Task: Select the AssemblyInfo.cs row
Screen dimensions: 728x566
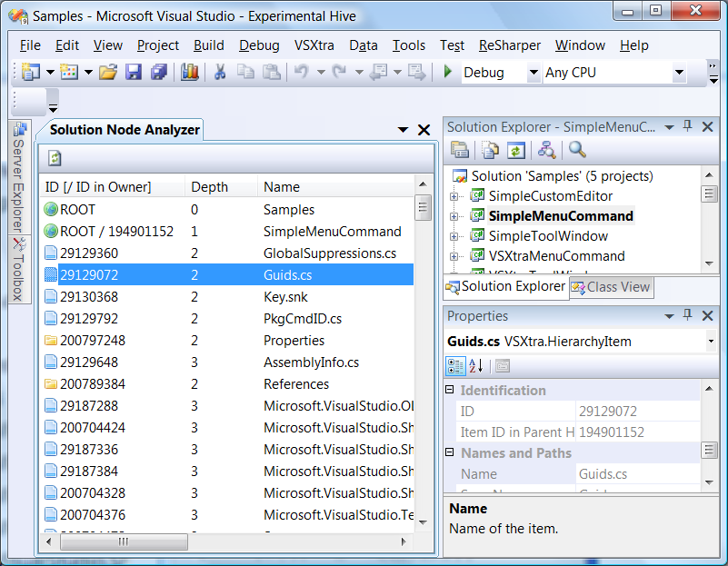Action: pyautogui.click(x=228, y=362)
